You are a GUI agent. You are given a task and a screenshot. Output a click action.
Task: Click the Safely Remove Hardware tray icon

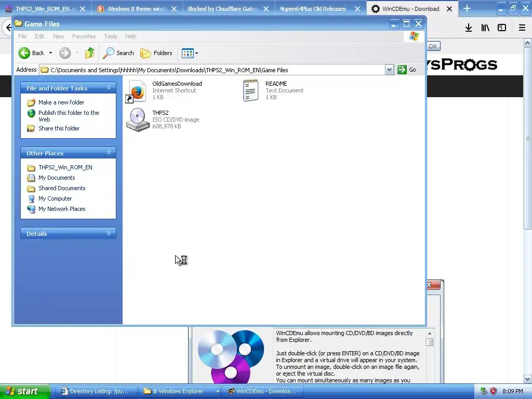tap(484, 391)
